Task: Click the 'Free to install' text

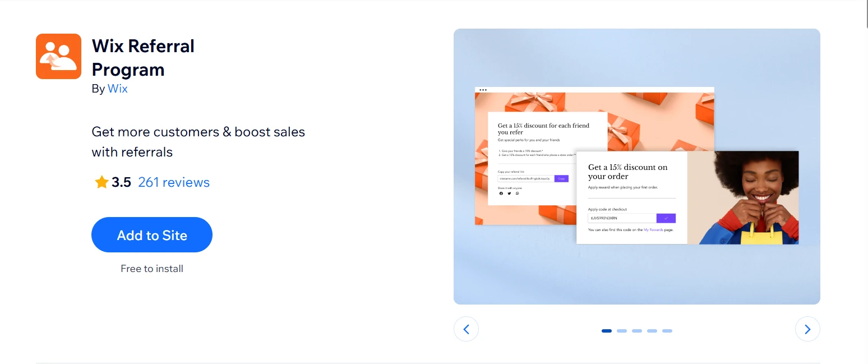Action: click(x=152, y=269)
